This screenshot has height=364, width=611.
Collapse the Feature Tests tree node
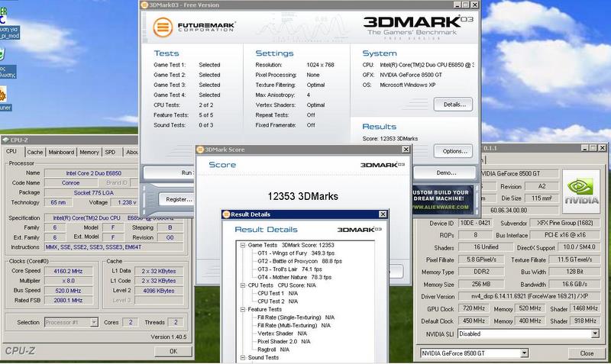(242, 310)
